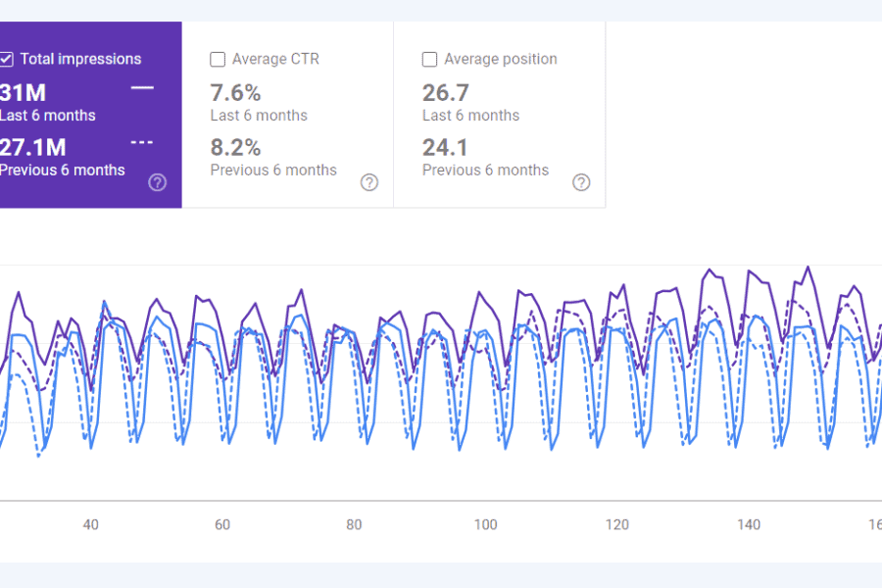
Task: Click solid line legend beside 31M
Action: tap(142, 88)
